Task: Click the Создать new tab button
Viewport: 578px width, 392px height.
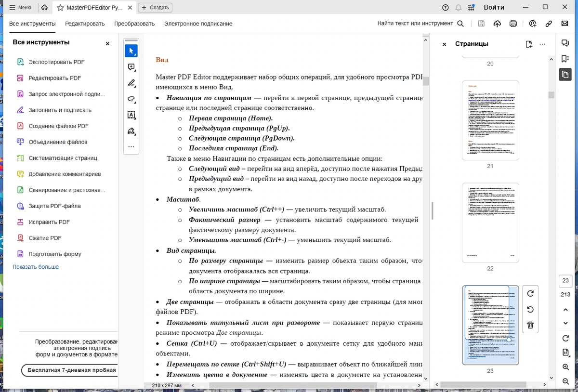Action: click(x=155, y=8)
